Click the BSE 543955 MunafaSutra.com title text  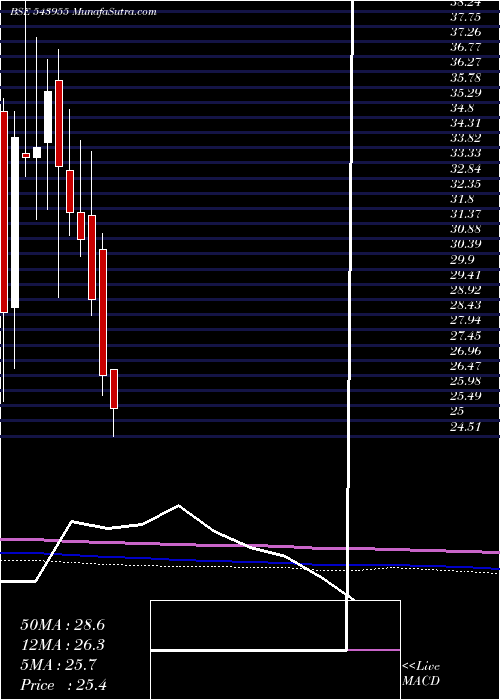click(x=83, y=12)
